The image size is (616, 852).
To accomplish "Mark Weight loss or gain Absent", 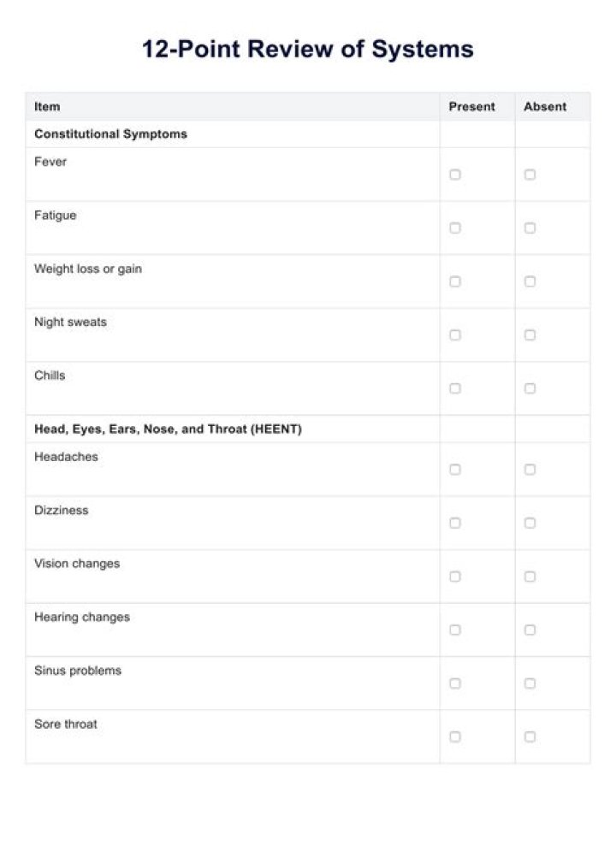I will click(530, 281).
